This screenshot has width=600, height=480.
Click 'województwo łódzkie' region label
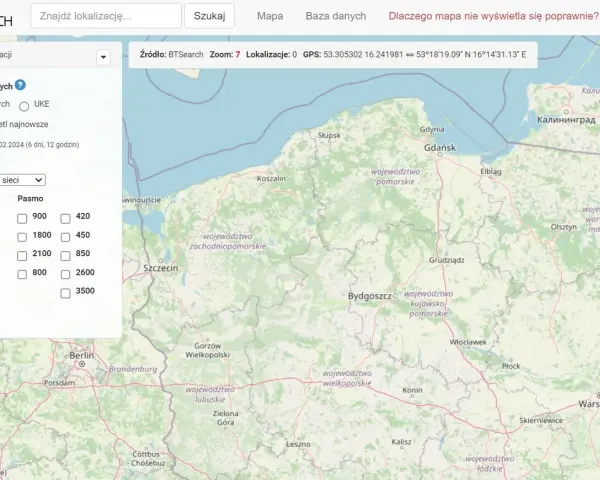click(490, 464)
